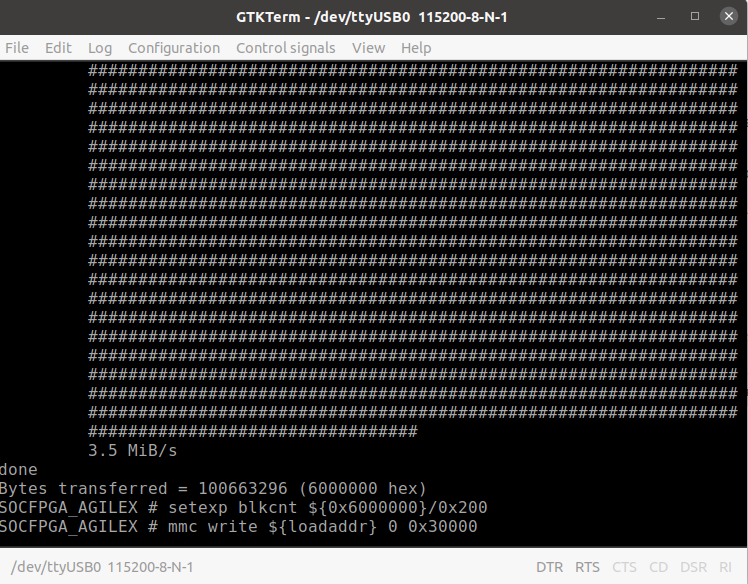Screen dimensions: 748x584
Task: Click the View menu
Action: coord(368,48)
